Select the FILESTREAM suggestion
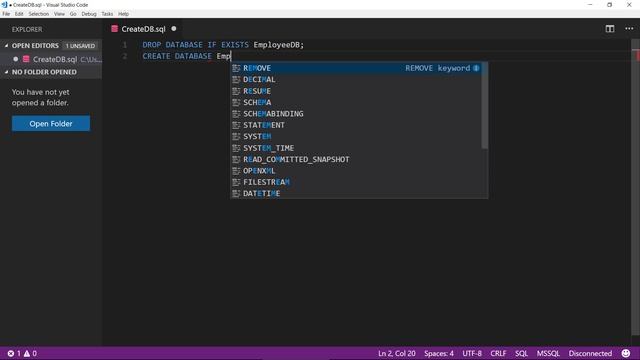640x360 pixels. click(356, 182)
